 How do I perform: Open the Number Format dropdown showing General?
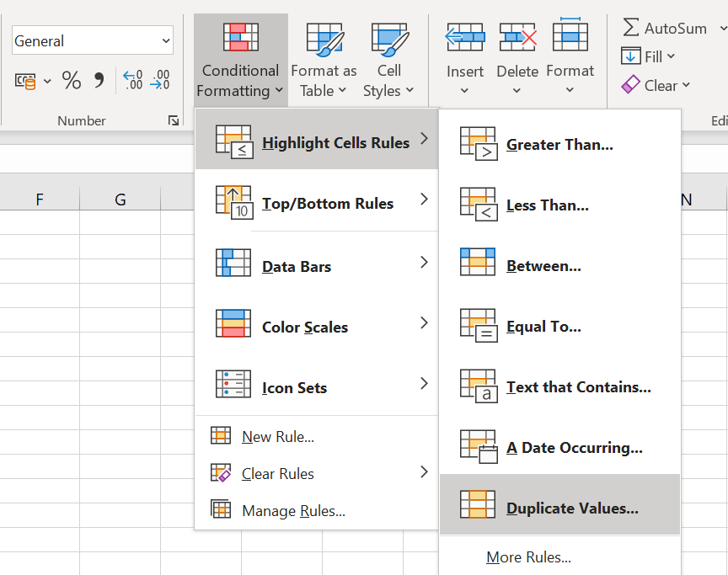(x=93, y=40)
